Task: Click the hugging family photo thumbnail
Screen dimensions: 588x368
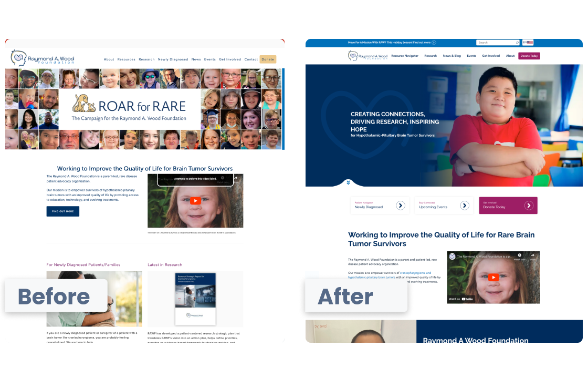Action: click(94, 299)
